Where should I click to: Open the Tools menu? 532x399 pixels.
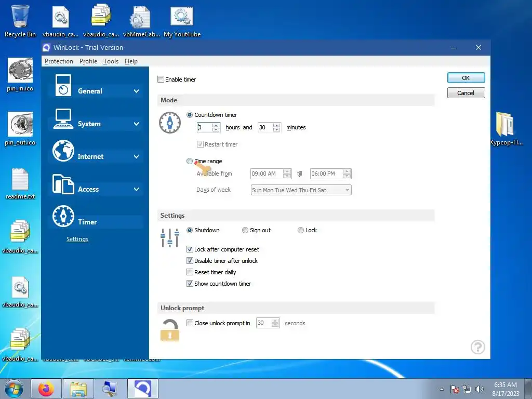(111, 61)
